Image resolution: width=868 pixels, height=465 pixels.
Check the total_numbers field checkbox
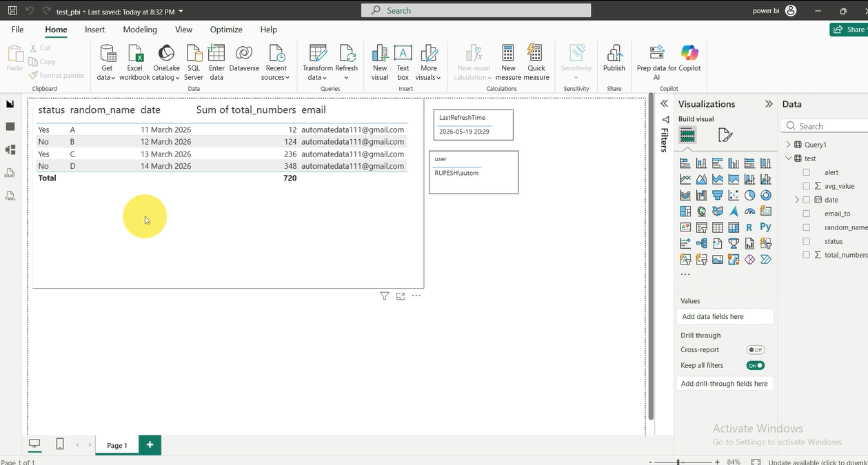click(x=807, y=255)
